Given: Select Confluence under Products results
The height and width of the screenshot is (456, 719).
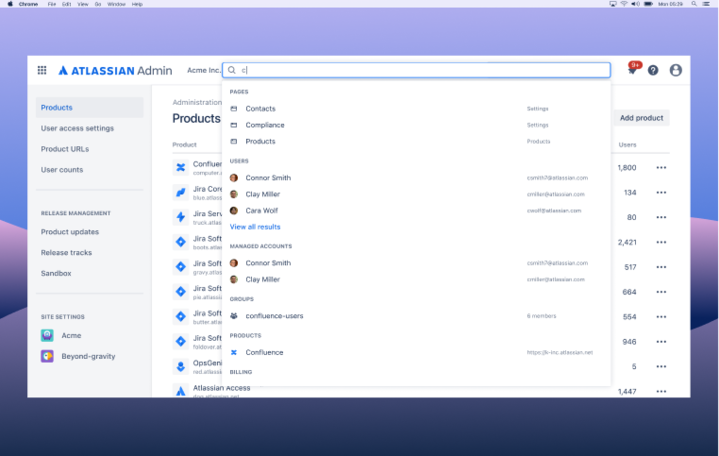Looking at the screenshot, I should point(416,352).
